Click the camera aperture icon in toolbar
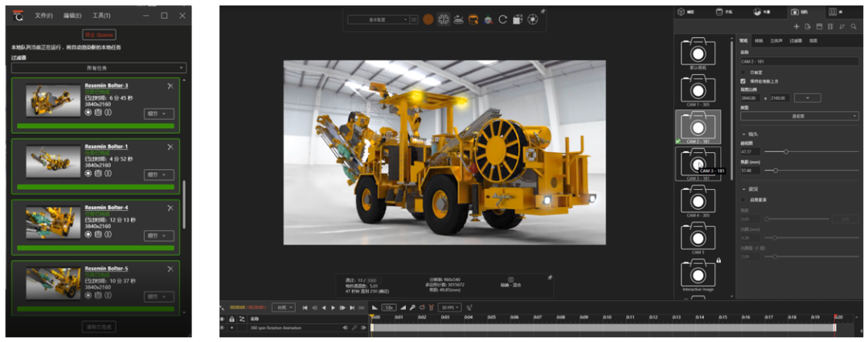 (532, 19)
